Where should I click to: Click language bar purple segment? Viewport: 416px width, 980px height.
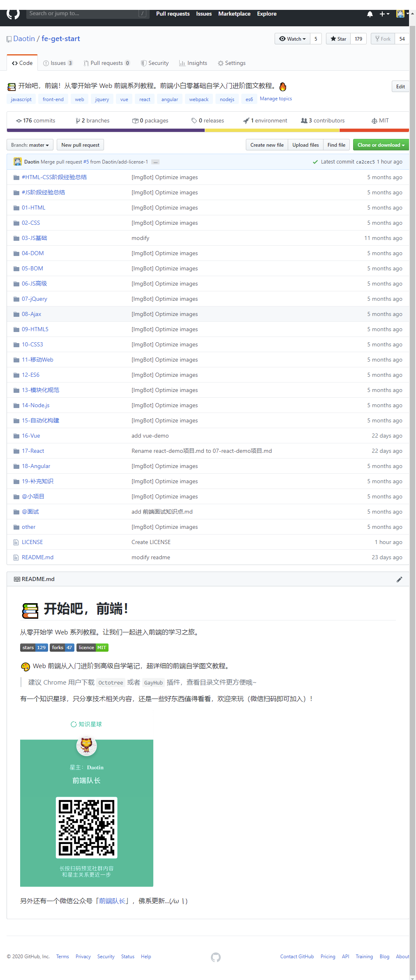tap(106, 130)
